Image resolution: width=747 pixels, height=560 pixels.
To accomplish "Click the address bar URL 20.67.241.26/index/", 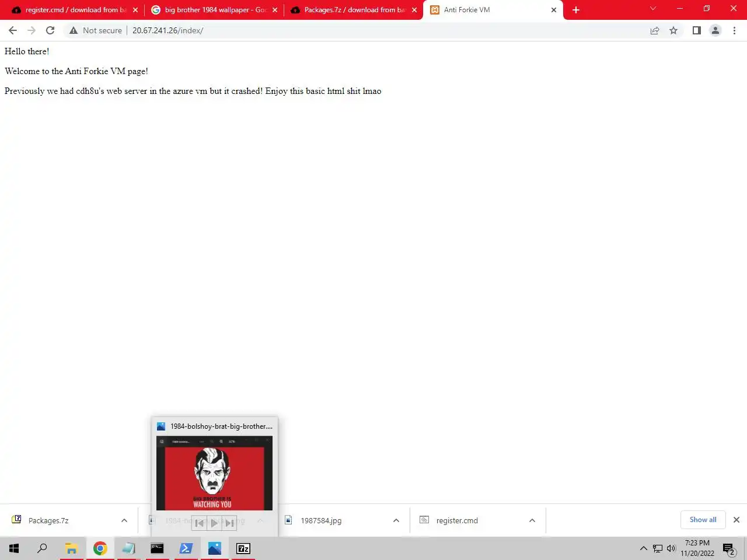I will coord(167,30).
